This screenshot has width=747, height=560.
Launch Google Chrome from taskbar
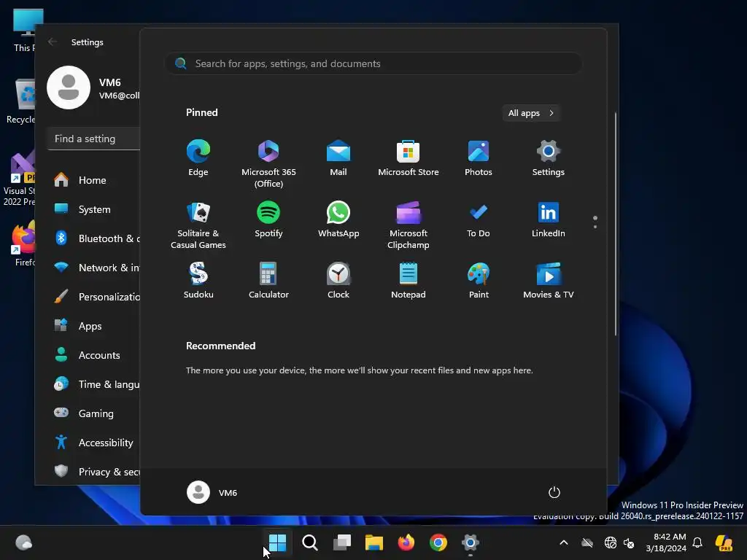[438, 542]
